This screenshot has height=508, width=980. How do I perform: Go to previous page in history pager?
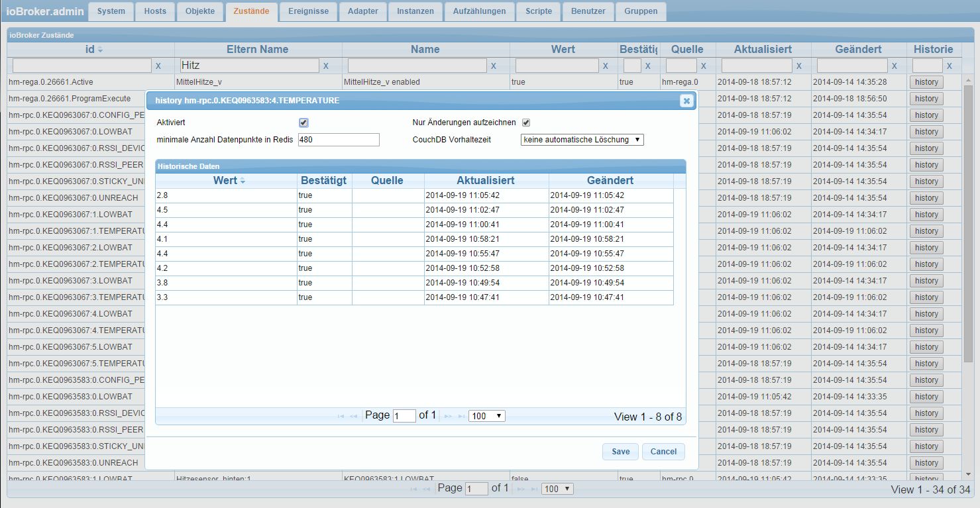coord(353,416)
